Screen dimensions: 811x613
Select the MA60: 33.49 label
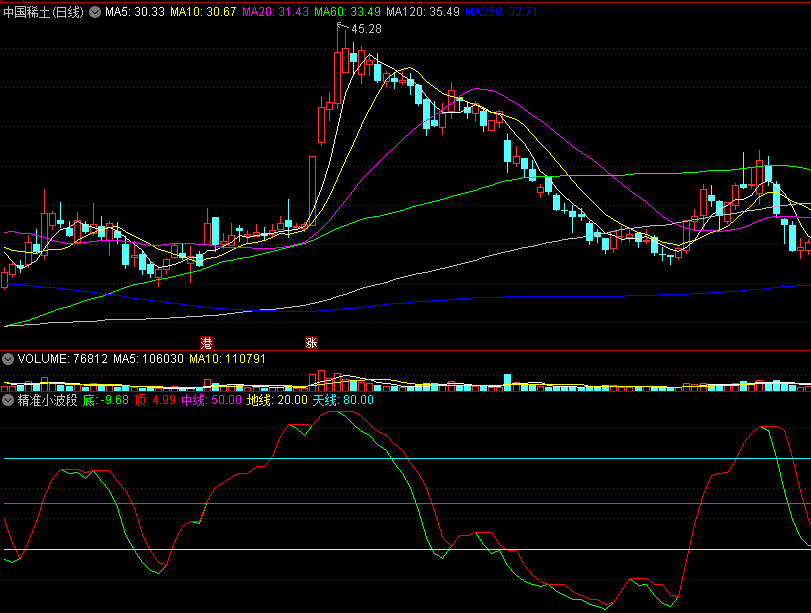pos(348,12)
